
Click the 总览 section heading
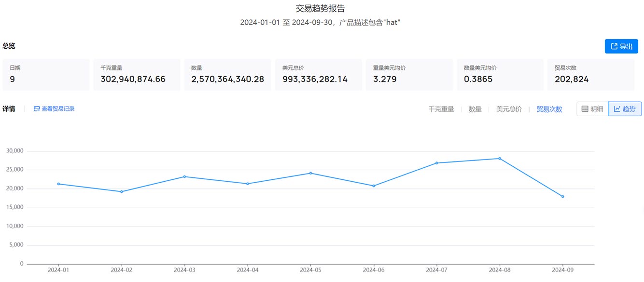[x=9, y=46]
